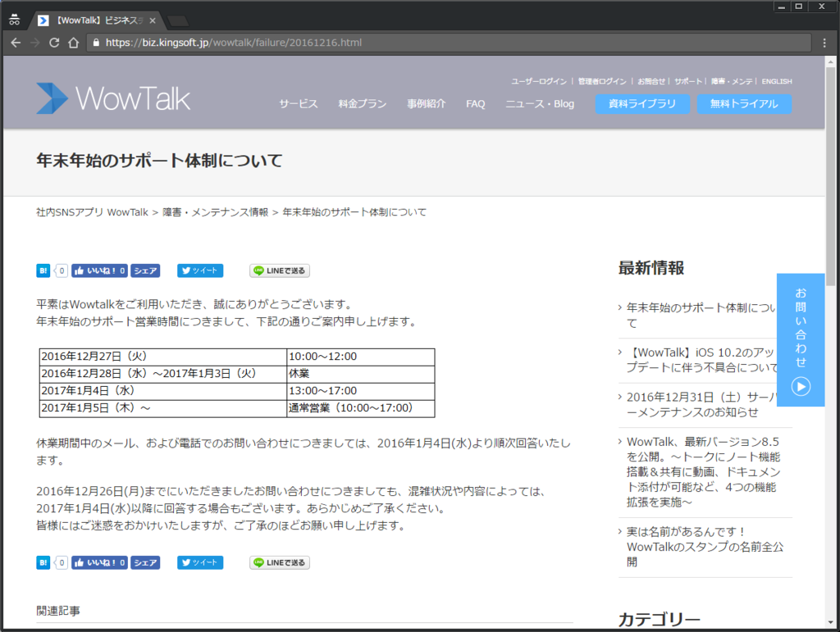Click the page vertical scrollbar thumb
Screen dimensions: 840x632
[x=830, y=176]
